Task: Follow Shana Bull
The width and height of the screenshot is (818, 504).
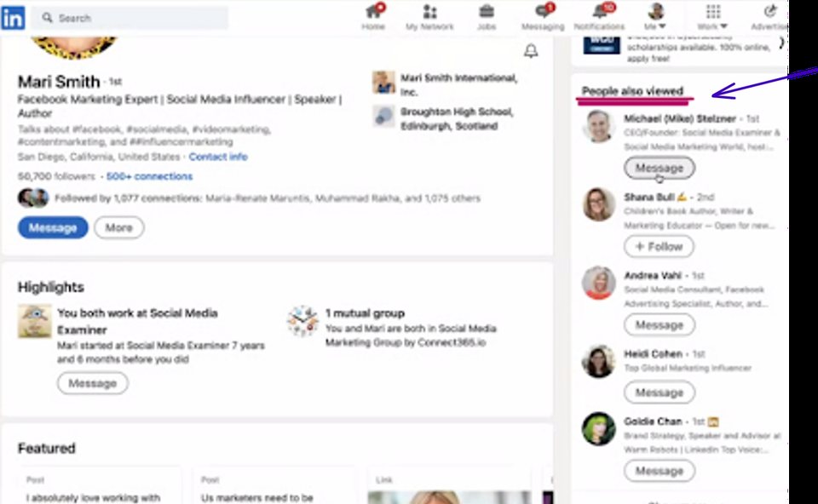Action: click(x=659, y=247)
